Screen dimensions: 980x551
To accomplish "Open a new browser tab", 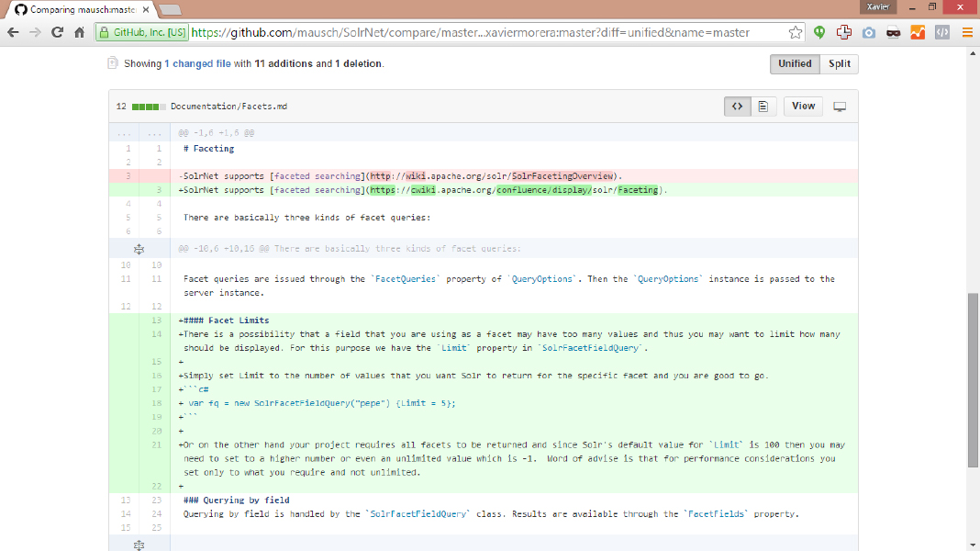I will coord(168,9).
